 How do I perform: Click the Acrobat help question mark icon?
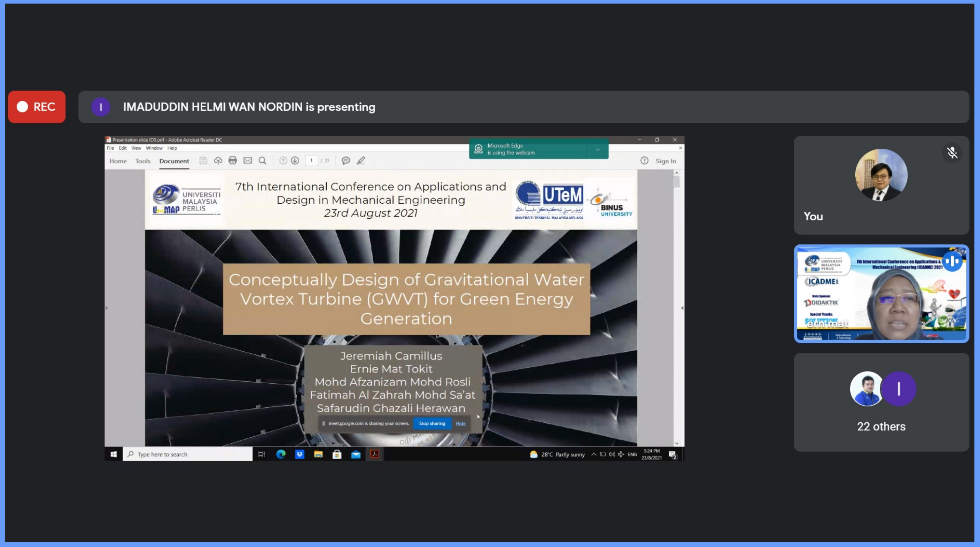[644, 161]
